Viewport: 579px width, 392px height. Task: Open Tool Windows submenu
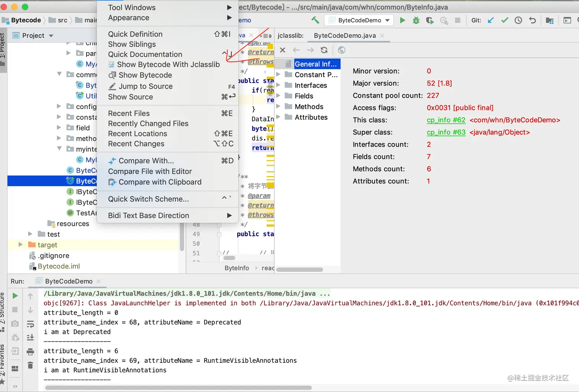[x=168, y=7]
